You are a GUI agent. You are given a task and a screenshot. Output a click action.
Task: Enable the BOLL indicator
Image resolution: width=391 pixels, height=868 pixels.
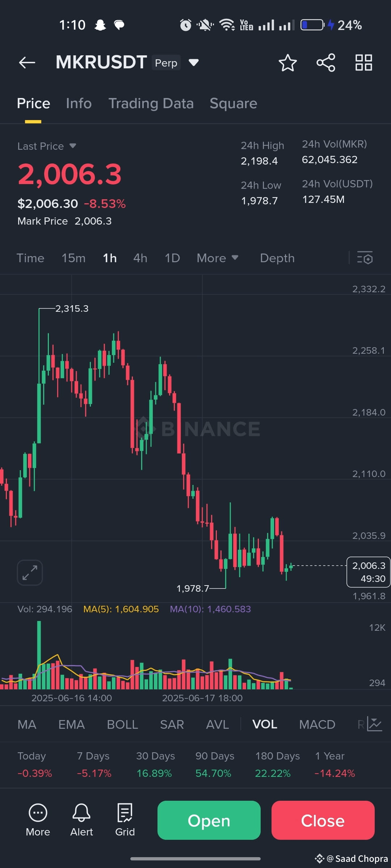122,724
